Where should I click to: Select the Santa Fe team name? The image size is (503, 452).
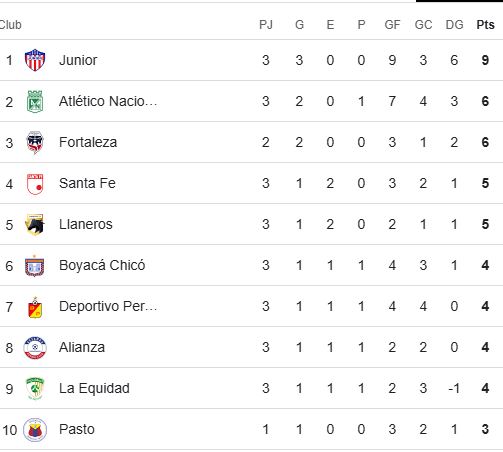click(87, 183)
